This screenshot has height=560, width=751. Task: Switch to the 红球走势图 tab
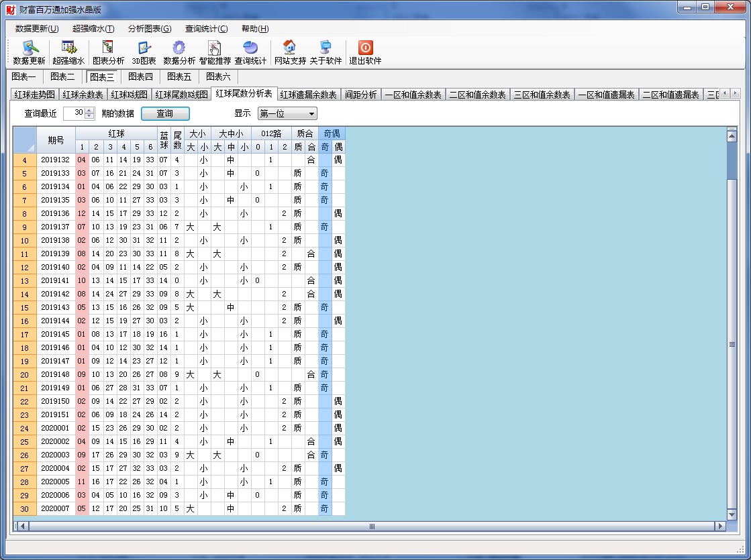tap(35, 95)
